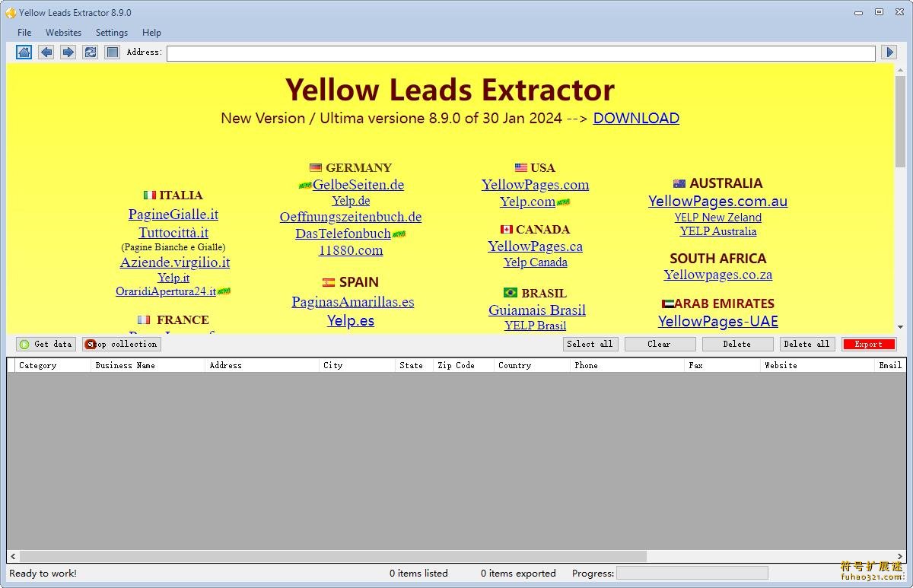Click the Country column header
The image size is (913, 588).
[533, 365]
